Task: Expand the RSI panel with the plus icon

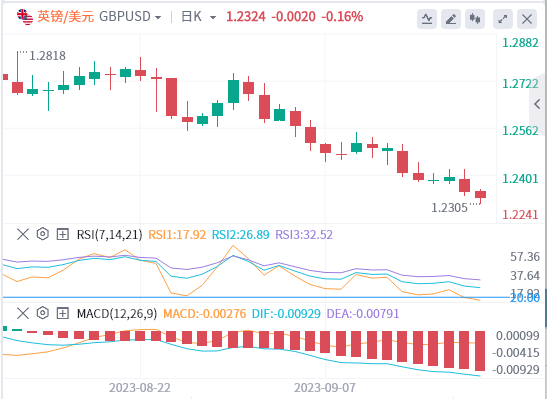Action: coord(62,234)
